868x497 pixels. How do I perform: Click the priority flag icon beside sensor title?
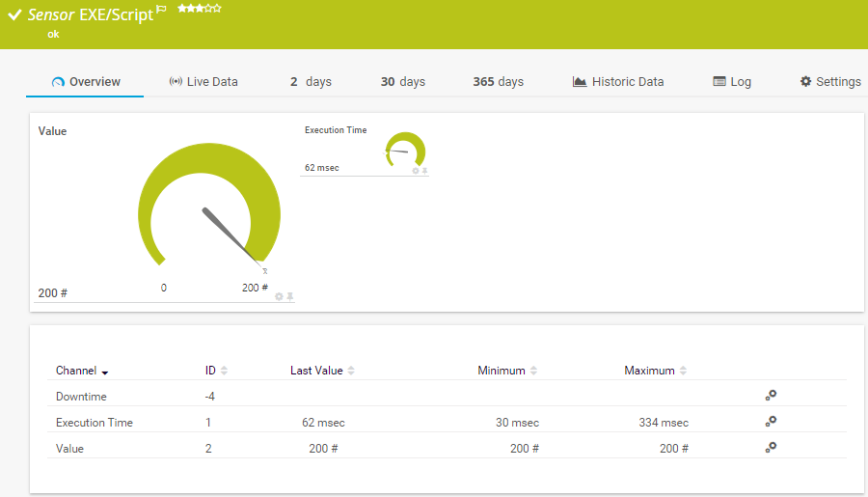(162, 9)
